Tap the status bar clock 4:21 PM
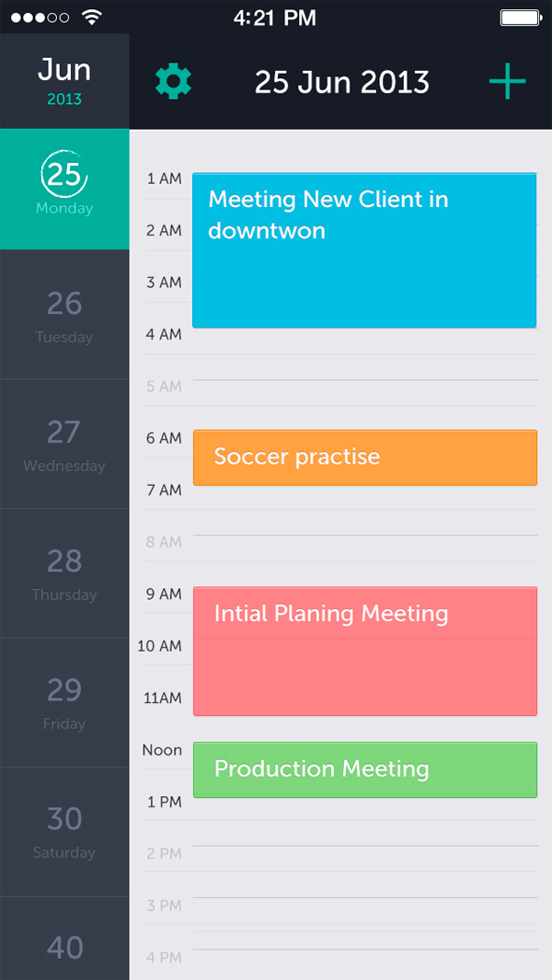Viewport: 552px width, 980px height. 275,17
